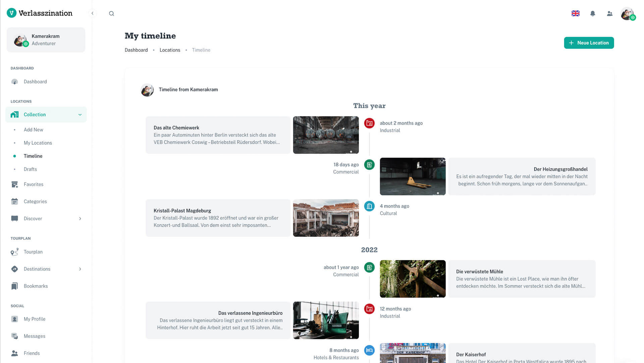The width and height of the screenshot is (644, 363).
Task: Open the notifications bell
Action: pos(593,13)
